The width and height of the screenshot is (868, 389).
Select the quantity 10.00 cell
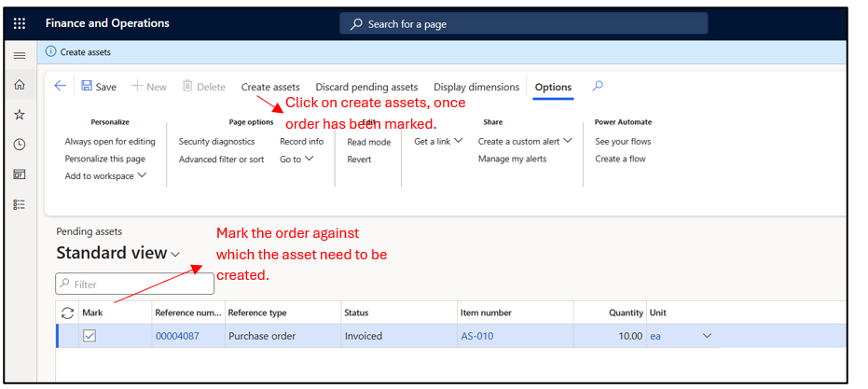(x=610, y=336)
